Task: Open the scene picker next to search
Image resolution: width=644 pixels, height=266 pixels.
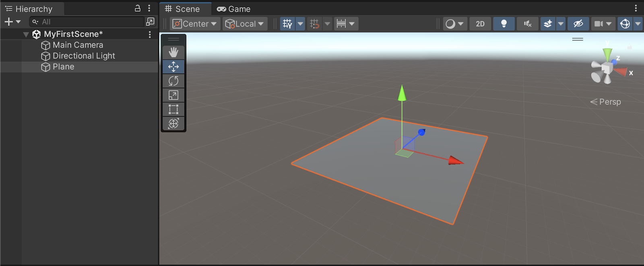Action: pos(150,22)
